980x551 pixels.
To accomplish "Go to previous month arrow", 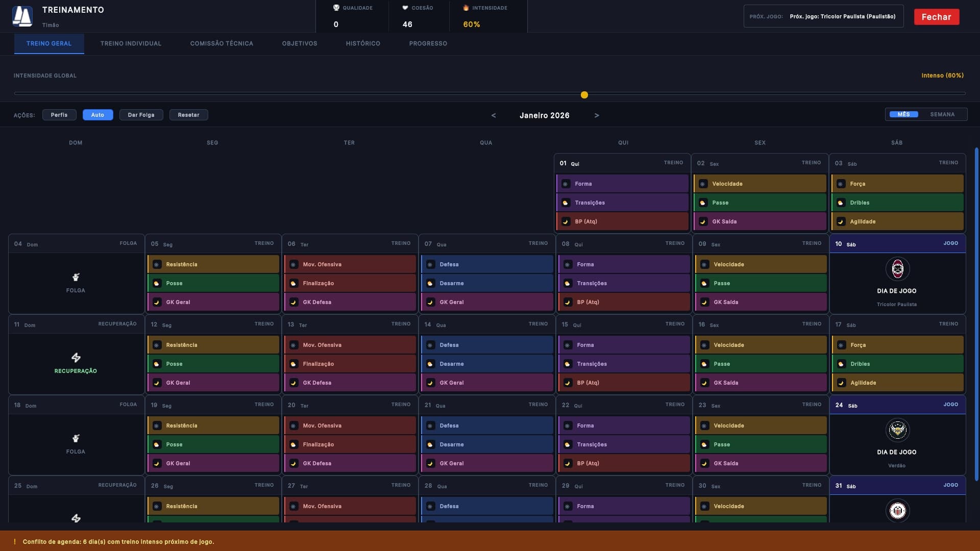I will 494,115.
